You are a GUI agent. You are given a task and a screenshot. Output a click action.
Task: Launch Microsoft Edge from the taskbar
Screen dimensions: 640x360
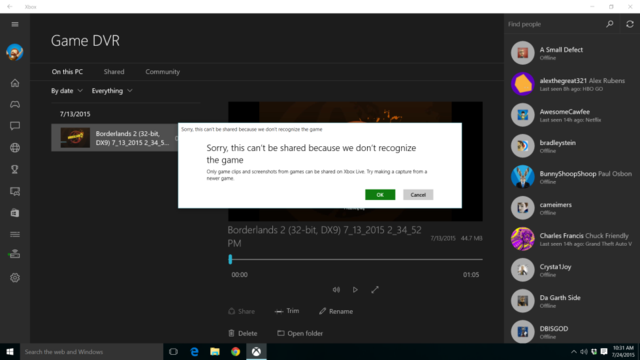194,351
